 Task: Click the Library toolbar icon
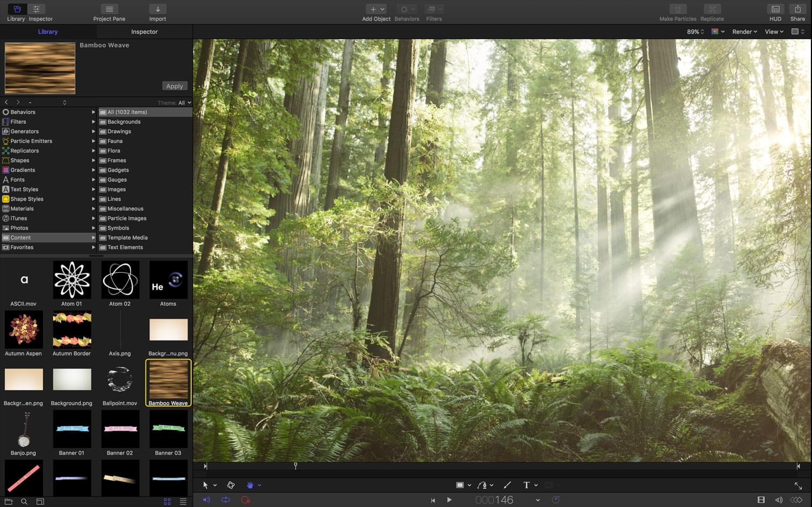click(16, 9)
